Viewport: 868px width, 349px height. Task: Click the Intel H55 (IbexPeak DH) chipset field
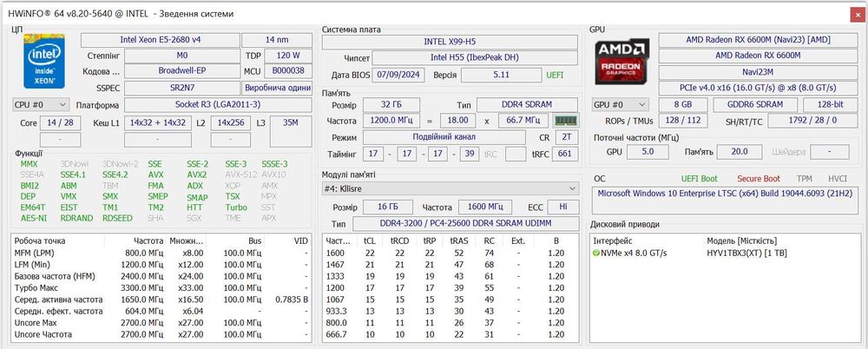click(475, 58)
